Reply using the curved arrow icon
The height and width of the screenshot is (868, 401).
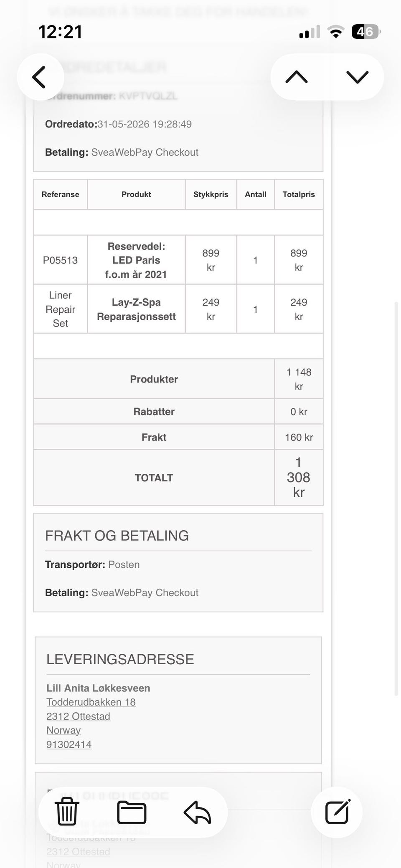click(197, 812)
